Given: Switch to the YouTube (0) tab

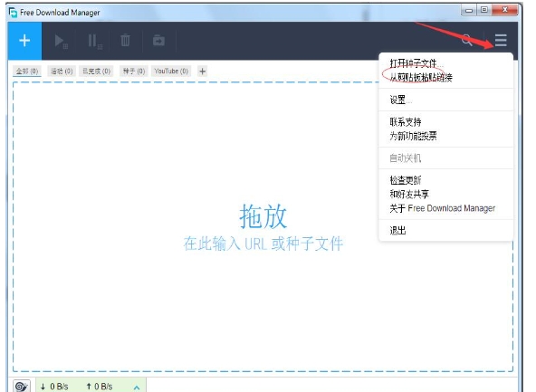Looking at the screenshot, I should point(171,72).
